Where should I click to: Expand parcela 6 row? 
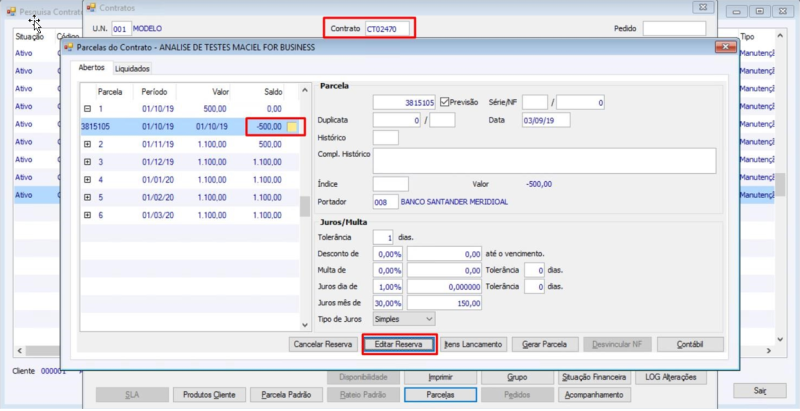[87, 215]
